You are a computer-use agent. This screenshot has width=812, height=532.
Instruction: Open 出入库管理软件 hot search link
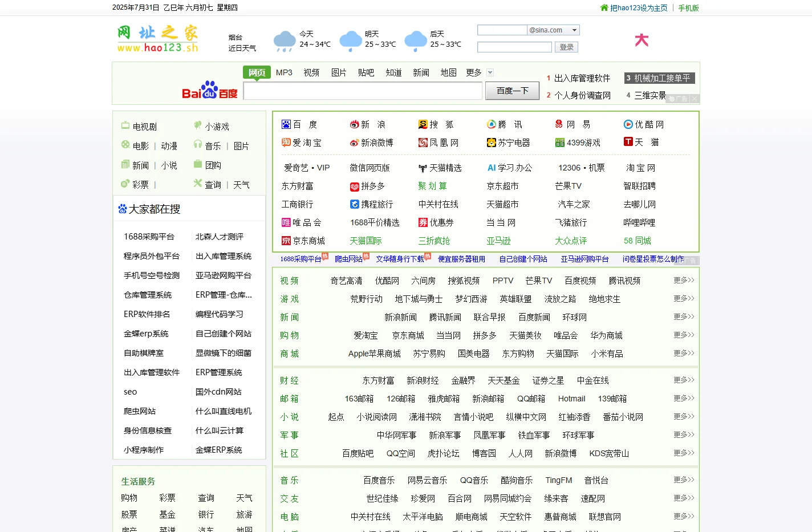(x=582, y=78)
